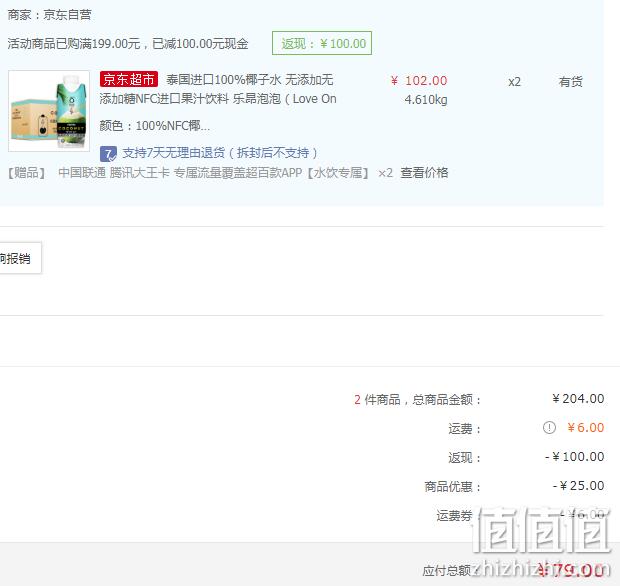Click color option text 颜色：100%NFC椰...

click(x=155, y=126)
